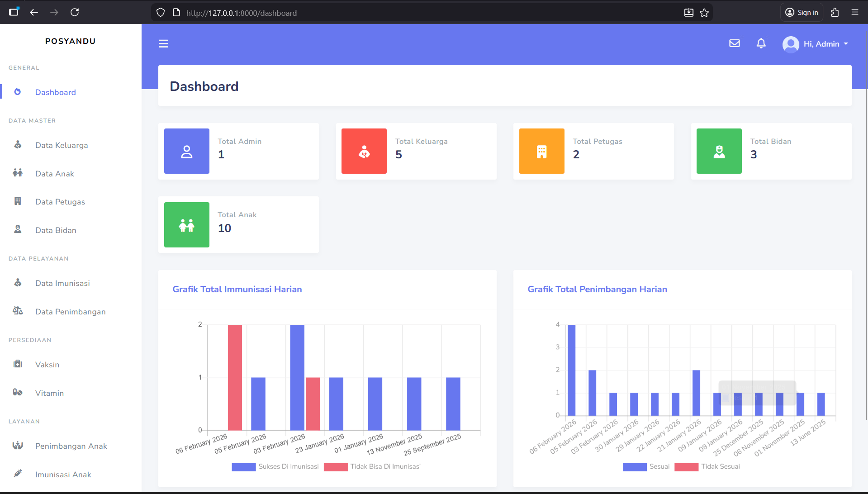Click the Total Anak children icon tile
Image resolution: width=868 pixels, height=494 pixels.
point(187,225)
